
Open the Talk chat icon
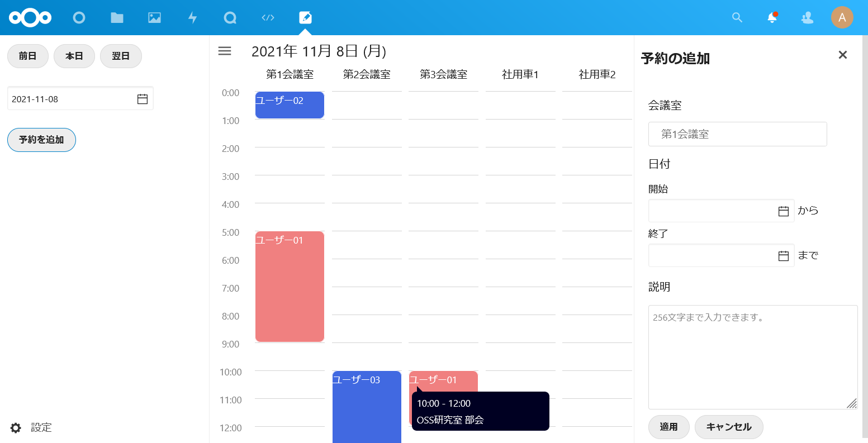[230, 18]
